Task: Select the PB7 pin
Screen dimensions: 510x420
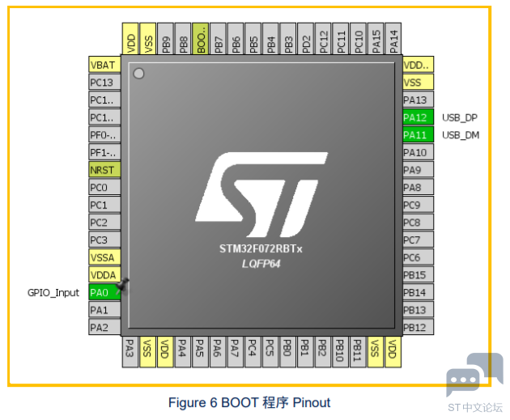Action: (219, 39)
